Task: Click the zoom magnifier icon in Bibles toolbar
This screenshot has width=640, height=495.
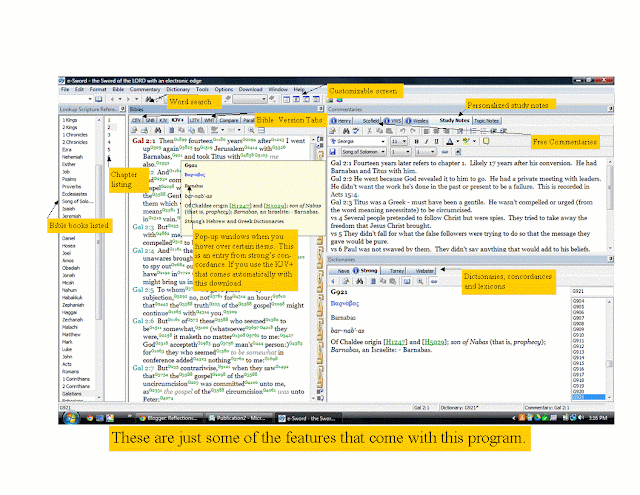Action: click(251, 130)
